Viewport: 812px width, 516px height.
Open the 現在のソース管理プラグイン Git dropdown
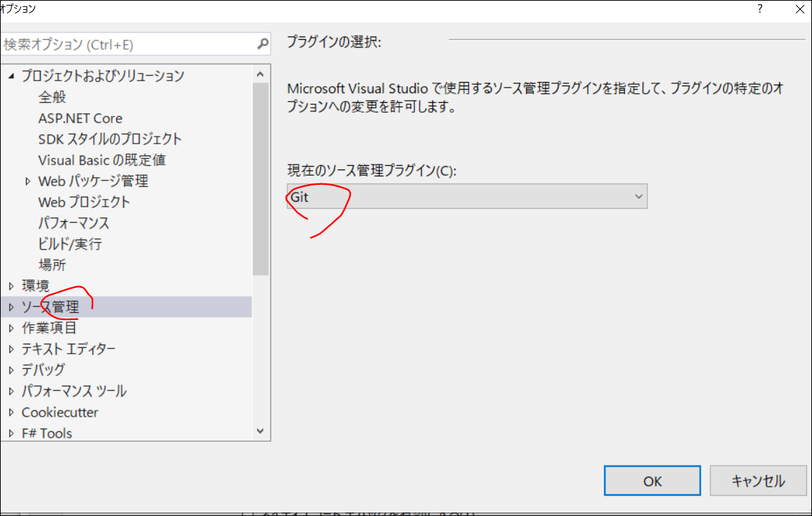pos(467,197)
